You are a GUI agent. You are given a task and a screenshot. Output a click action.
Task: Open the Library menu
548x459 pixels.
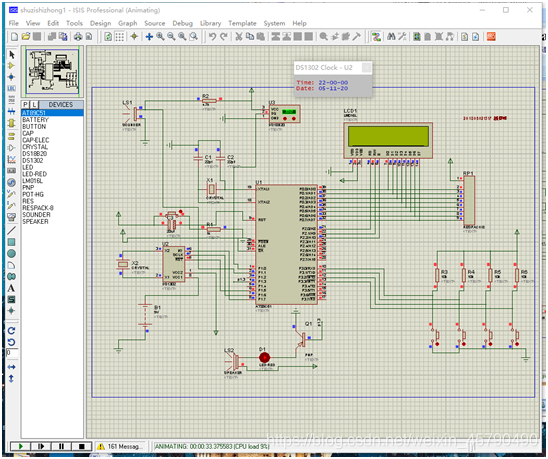click(210, 23)
